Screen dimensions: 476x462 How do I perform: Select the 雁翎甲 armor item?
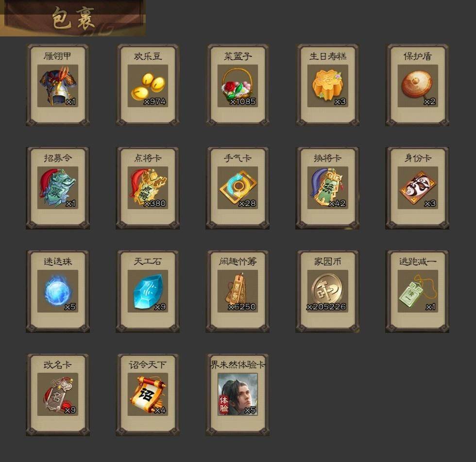tap(58, 85)
